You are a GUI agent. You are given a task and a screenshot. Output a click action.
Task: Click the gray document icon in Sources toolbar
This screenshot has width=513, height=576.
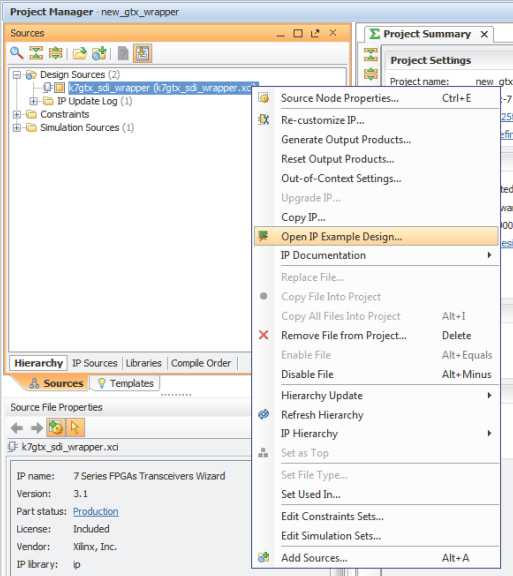point(123,54)
